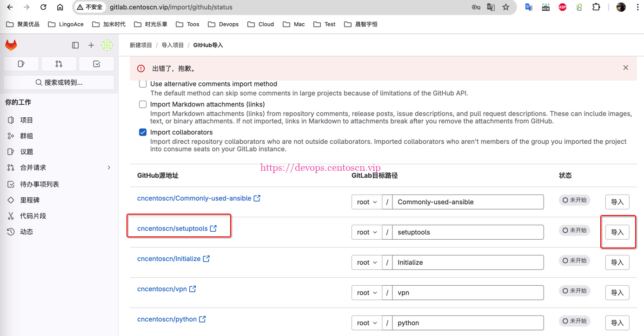The width and height of the screenshot is (644, 336).
Task: Enable Use alternative comments import method
Action: [x=143, y=84]
